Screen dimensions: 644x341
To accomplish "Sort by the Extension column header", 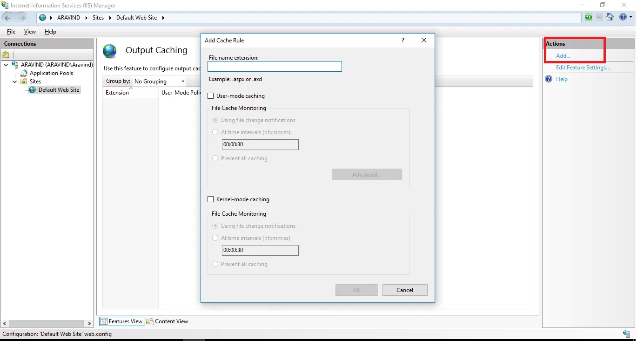I will point(130,93).
